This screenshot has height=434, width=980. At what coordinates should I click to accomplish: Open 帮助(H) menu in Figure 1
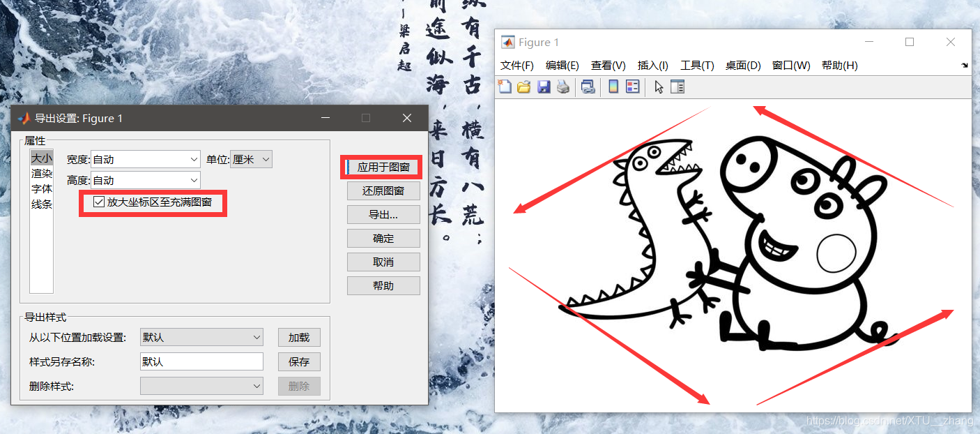tap(840, 65)
